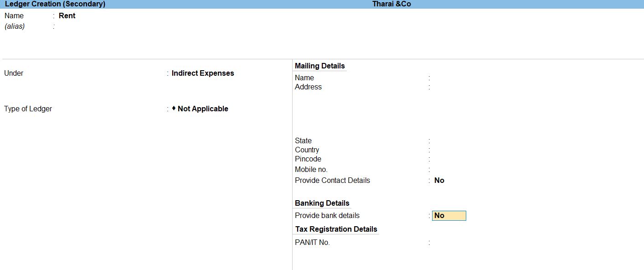Image resolution: width=644 pixels, height=270 pixels.
Task: Click the Mailing Details section heading
Action: (319, 66)
